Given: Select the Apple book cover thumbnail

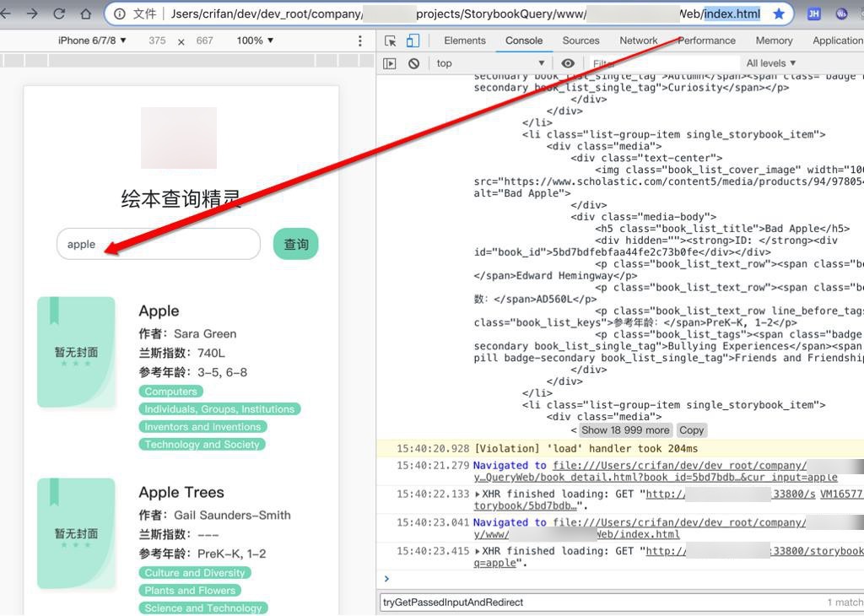Looking at the screenshot, I should 77,352.
